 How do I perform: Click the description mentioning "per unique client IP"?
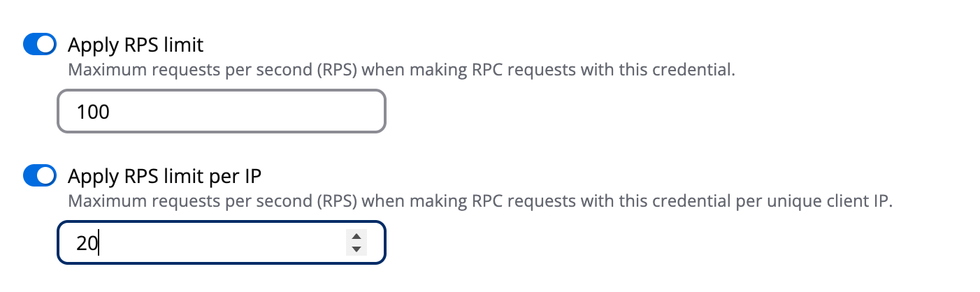click(x=480, y=201)
